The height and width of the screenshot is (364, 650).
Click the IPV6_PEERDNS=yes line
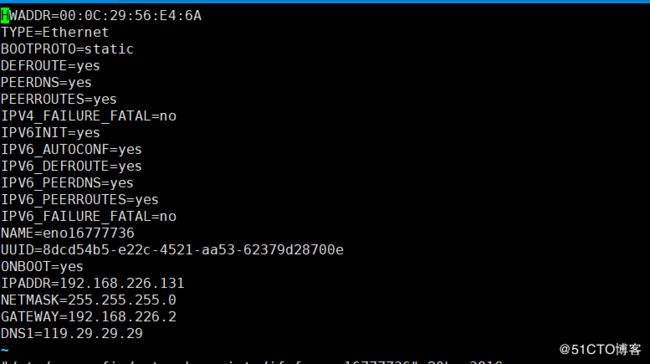tap(67, 183)
